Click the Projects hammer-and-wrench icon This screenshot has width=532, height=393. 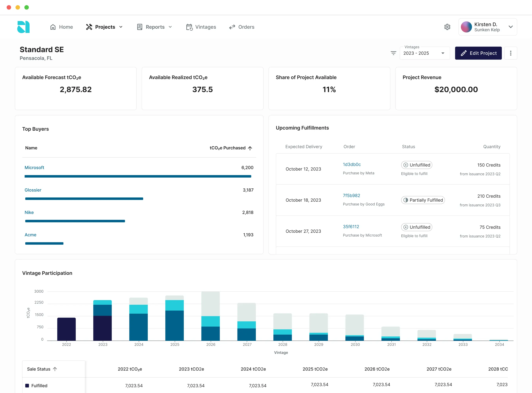tap(89, 27)
